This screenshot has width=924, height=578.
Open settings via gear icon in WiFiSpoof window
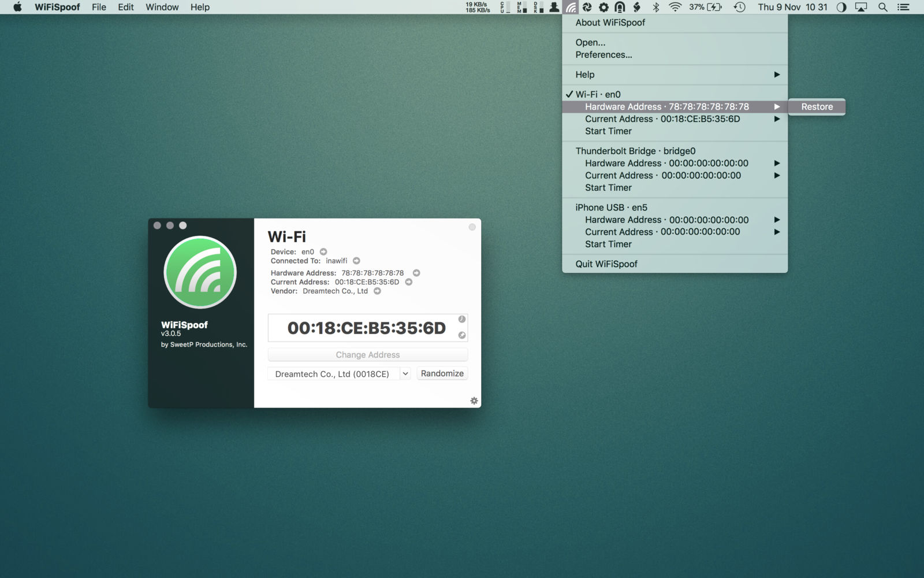[474, 400]
